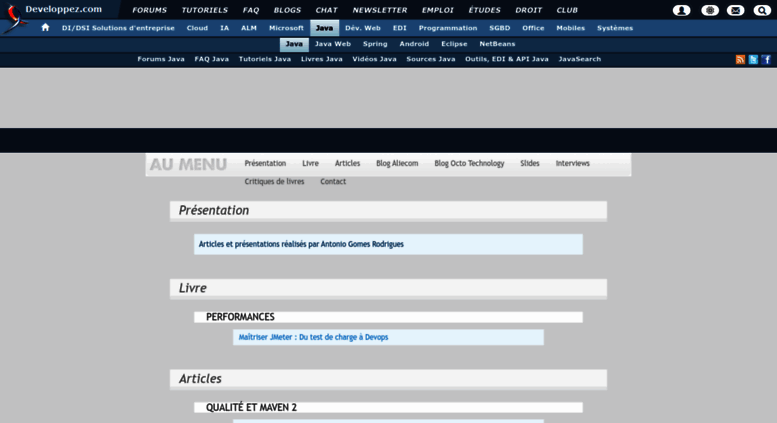Select the Office section
This screenshot has height=423, width=777.
tap(533, 28)
